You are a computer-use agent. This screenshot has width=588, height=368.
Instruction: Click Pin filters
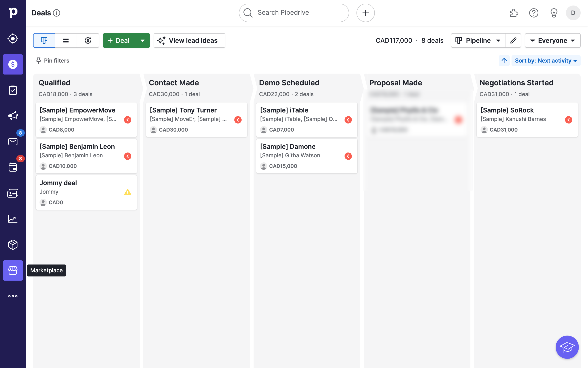[52, 60]
